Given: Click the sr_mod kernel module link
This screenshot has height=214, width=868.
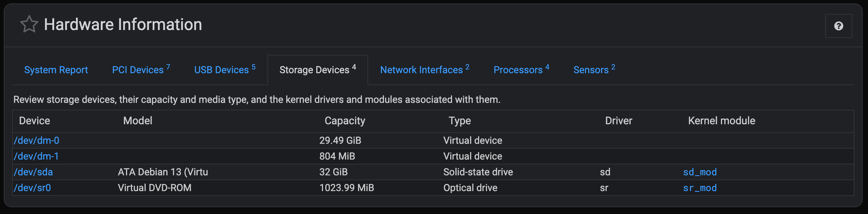Looking at the screenshot, I should (700, 188).
